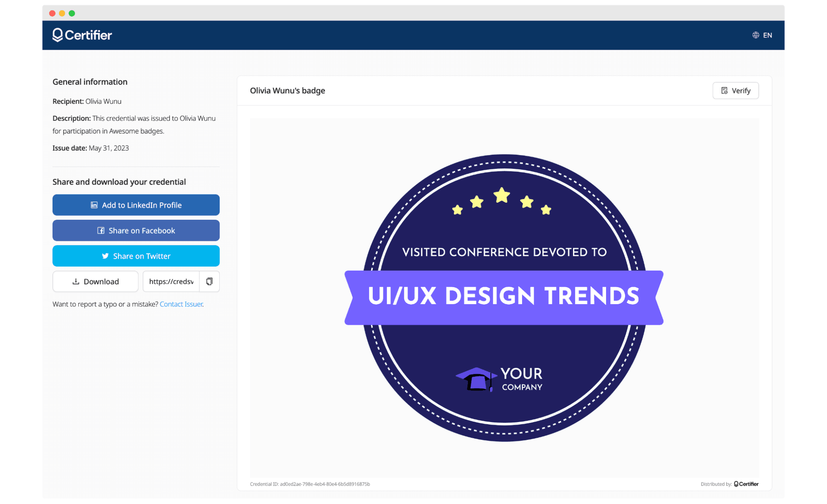Click the Twitter bird icon

point(105,256)
